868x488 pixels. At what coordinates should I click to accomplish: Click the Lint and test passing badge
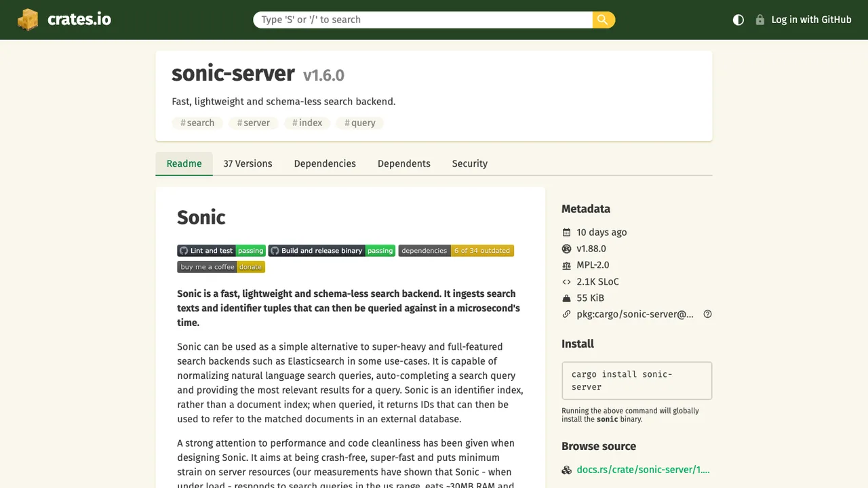[x=221, y=251]
